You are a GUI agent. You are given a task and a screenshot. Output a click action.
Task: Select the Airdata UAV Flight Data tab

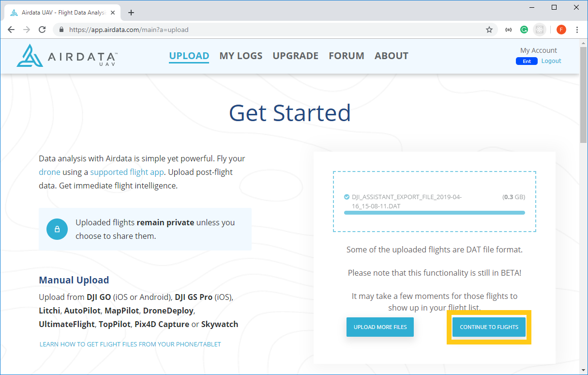coord(63,13)
